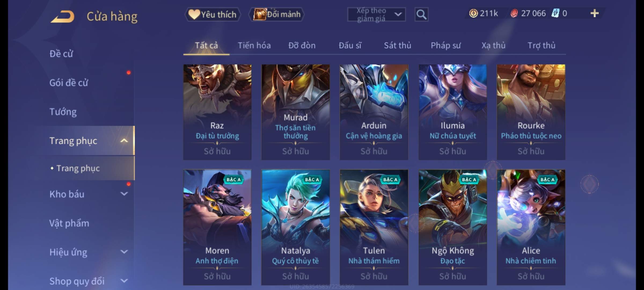The width and height of the screenshot is (644, 290).
Task: Expand the Shop quy đổi section
Action: [x=124, y=281]
